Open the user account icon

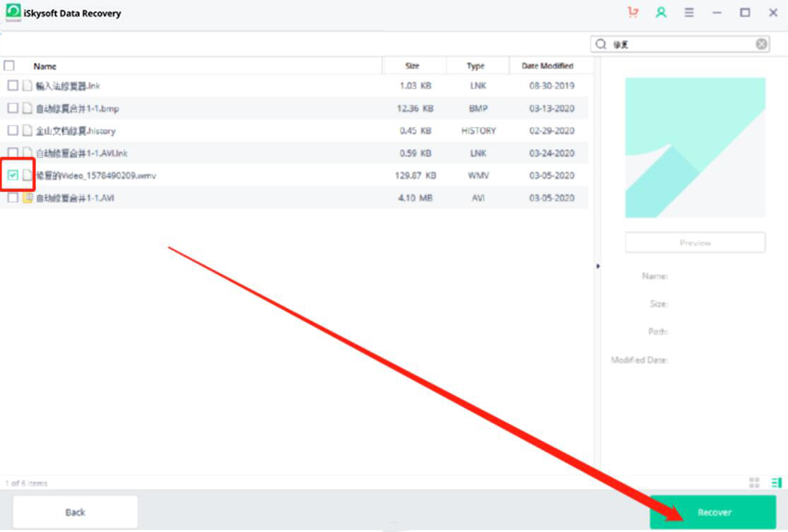pos(661,13)
